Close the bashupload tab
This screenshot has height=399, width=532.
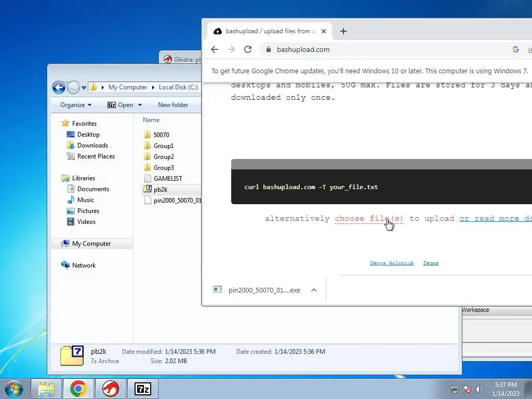click(x=324, y=31)
